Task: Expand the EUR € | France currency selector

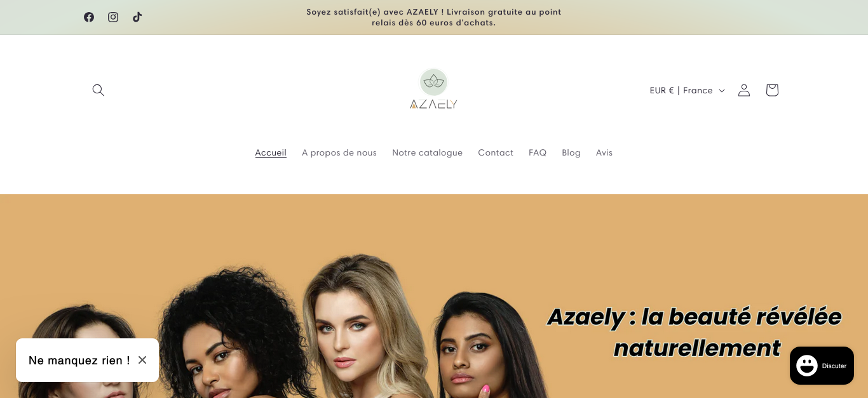Action: coord(687,90)
